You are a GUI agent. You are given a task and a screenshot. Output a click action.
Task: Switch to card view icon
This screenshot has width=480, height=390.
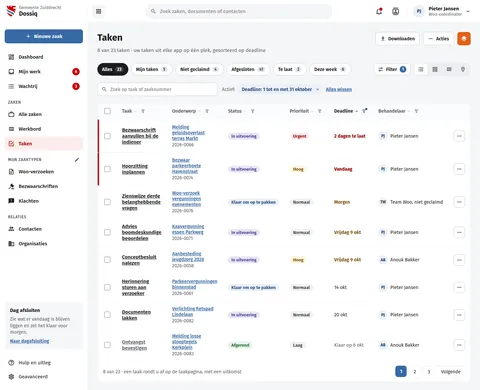[449, 69]
